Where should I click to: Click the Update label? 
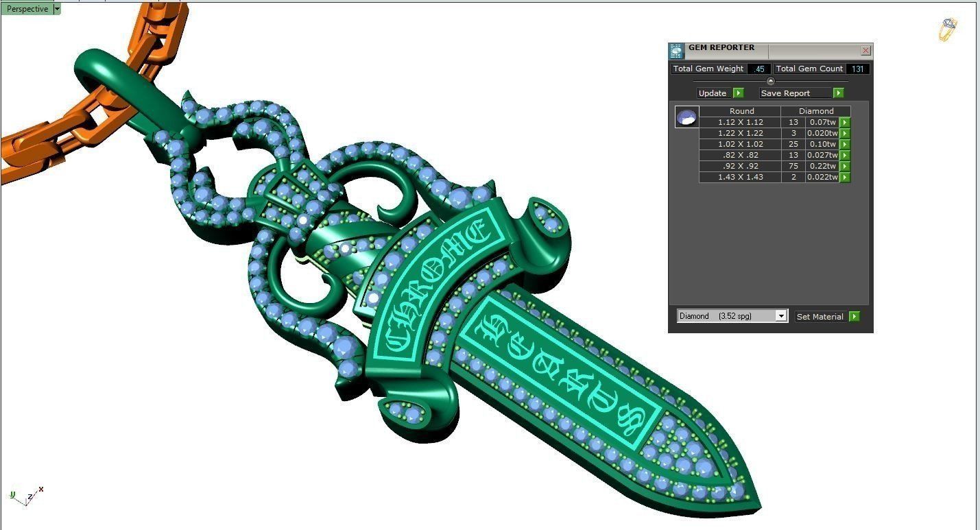point(713,93)
